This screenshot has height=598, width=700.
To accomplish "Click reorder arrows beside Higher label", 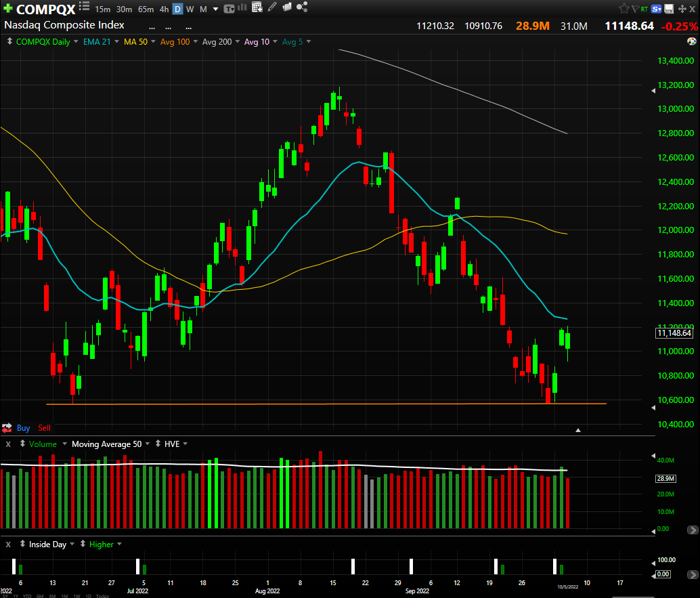I will click(x=83, y=544).
